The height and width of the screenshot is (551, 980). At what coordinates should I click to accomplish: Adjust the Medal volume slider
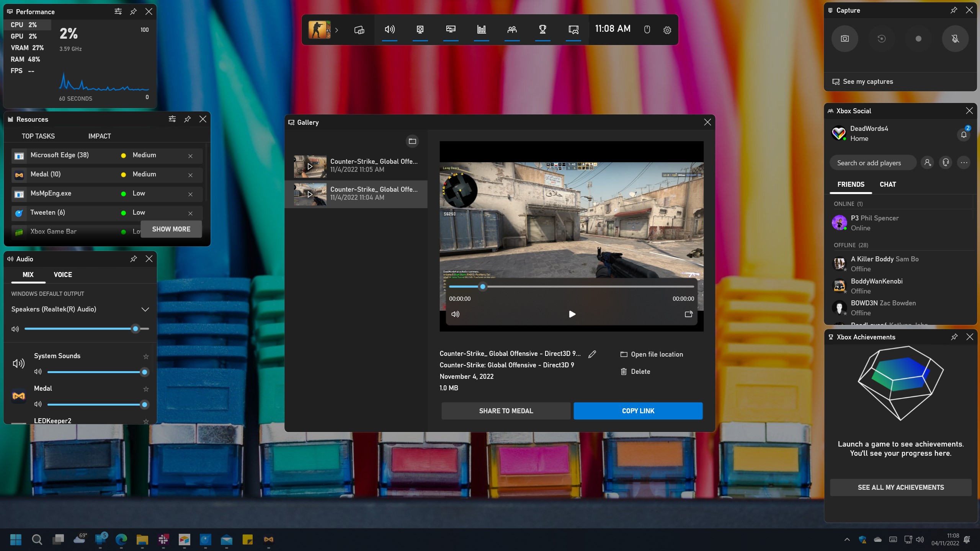98,404
